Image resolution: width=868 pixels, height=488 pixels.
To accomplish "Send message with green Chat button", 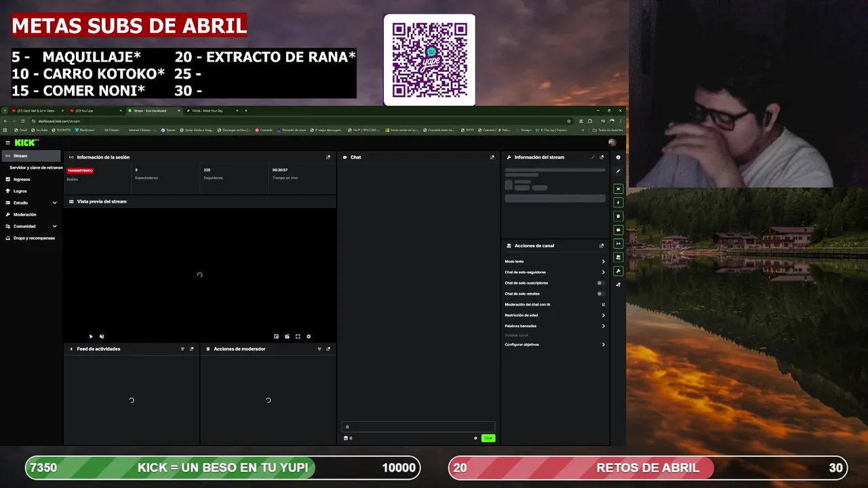I will coord(488,438).
